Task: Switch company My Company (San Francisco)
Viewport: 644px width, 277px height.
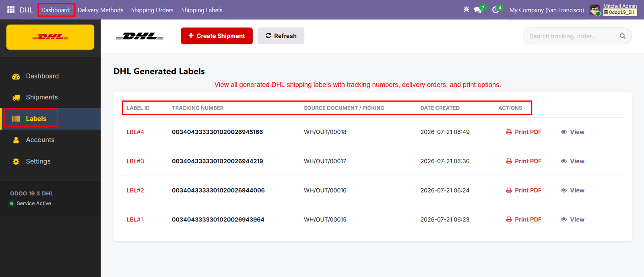Action: 546,10
